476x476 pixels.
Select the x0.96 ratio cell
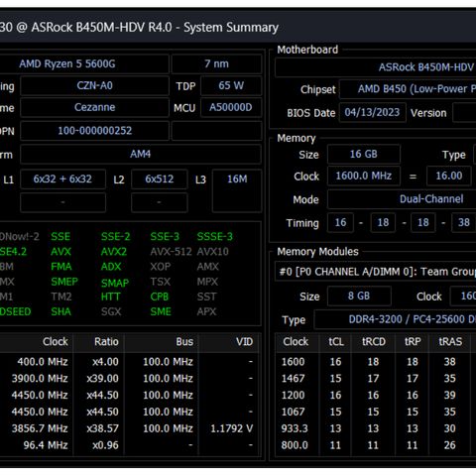click(105, 445)
